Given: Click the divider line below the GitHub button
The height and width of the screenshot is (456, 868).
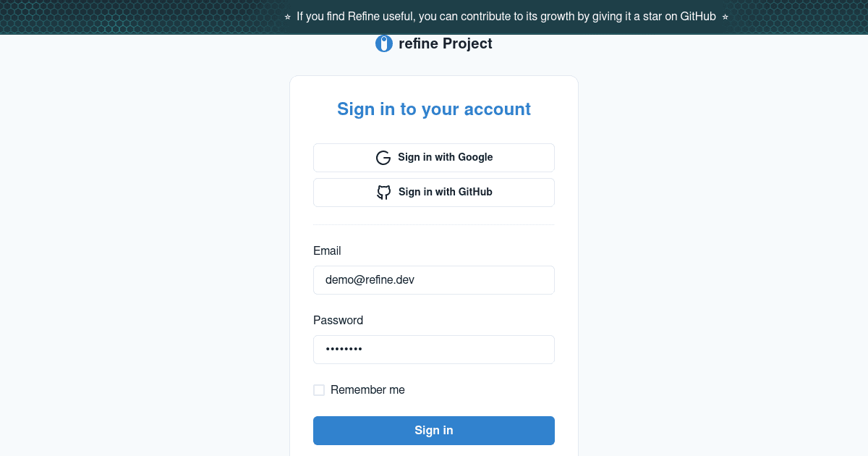Looking at the screenshot, I should pyautogui.click(x=434, y=224).
